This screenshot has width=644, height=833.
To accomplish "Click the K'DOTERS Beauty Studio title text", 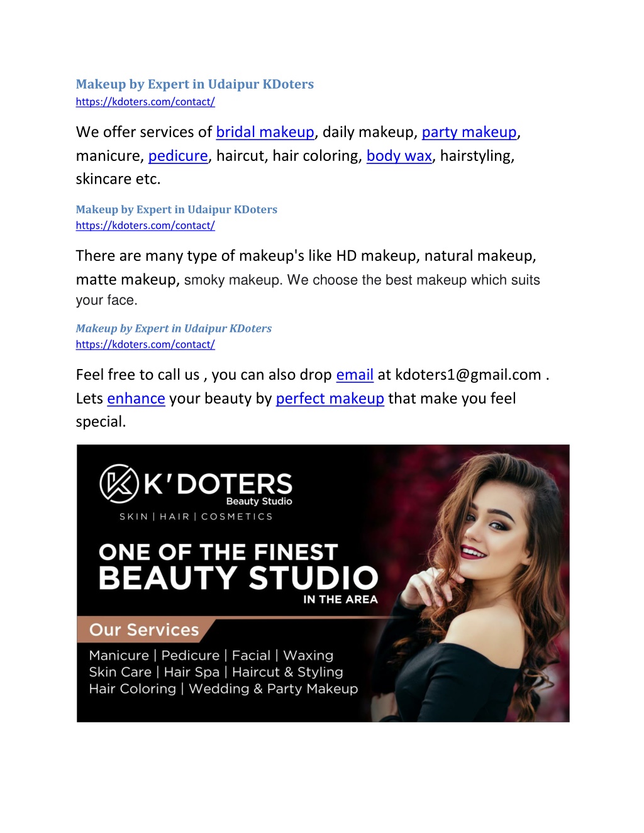I will [x=218, y=488].
